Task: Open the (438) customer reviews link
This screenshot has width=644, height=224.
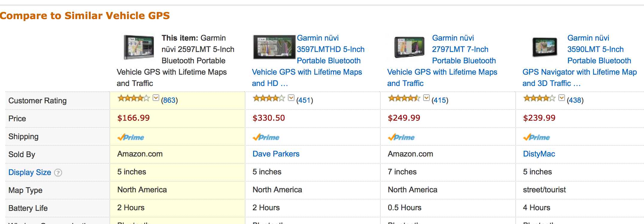Action: click(x=575, y=100)
